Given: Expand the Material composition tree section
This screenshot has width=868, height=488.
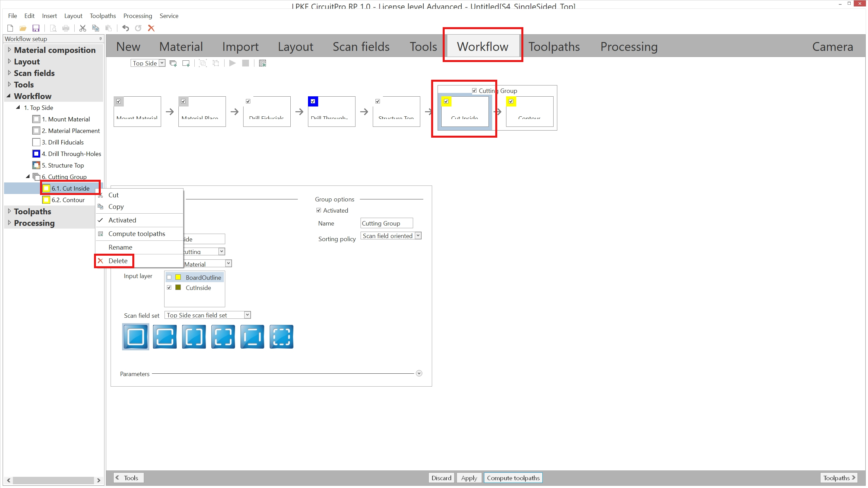Looking at the screenshot, I should point(9,50).
